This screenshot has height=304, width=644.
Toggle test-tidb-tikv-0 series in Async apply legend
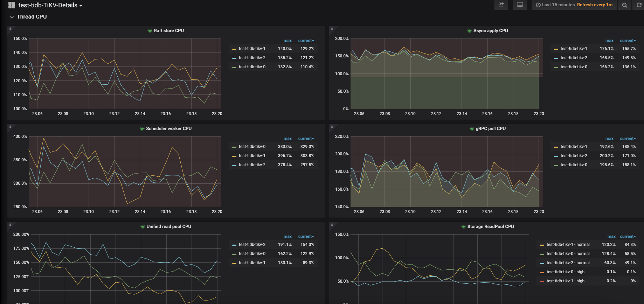[x=574, y=67]
